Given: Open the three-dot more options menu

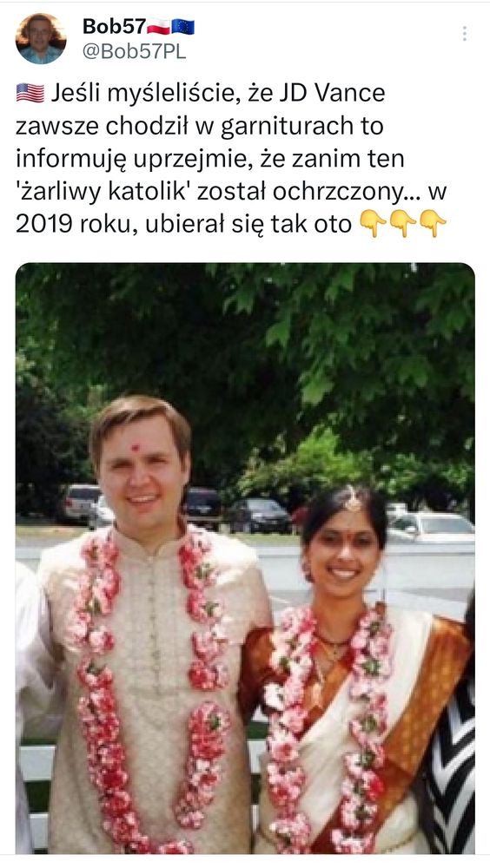Looking at the screenshot, I should tap(465, 34).
